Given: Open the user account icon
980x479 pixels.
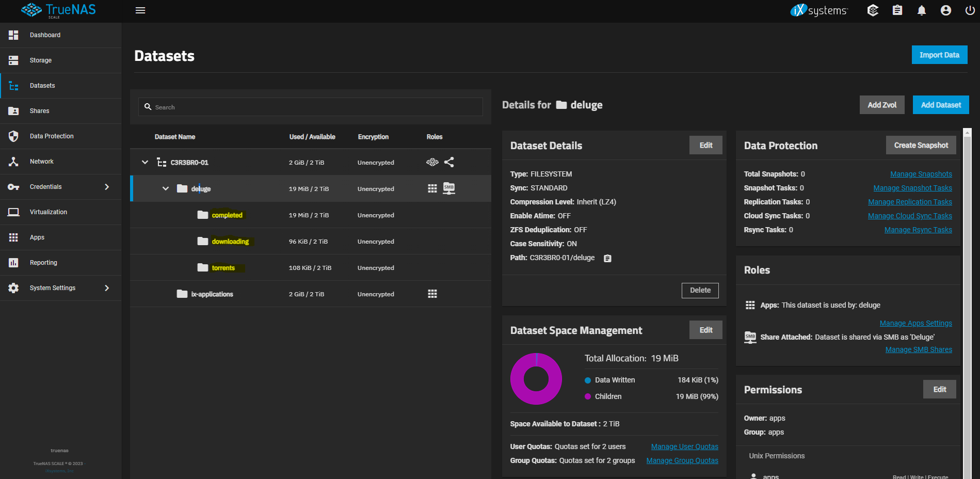Looking at the screenshot, I should 946,10.
